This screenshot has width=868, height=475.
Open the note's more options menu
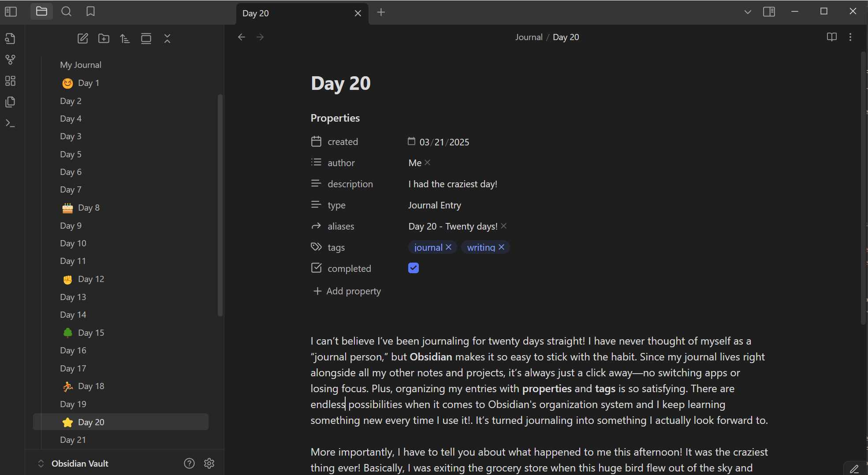(x=850, y=37)
